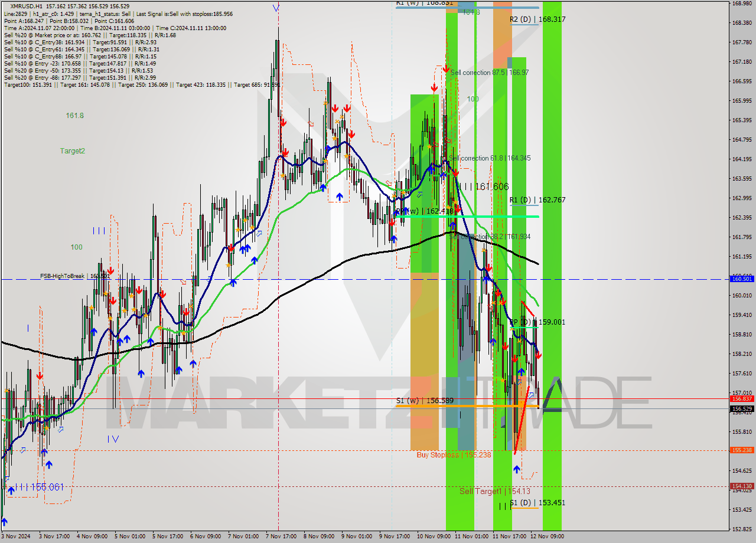Click the 'S1 (w) | 156.589' support label
This screenshot has width=756, height=543.
425,401
